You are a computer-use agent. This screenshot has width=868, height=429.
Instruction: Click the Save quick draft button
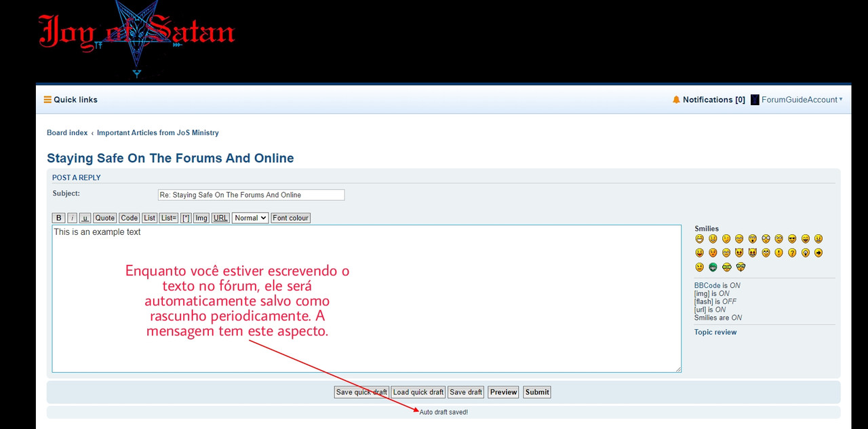pyautogui.click(x=362, y=392)
